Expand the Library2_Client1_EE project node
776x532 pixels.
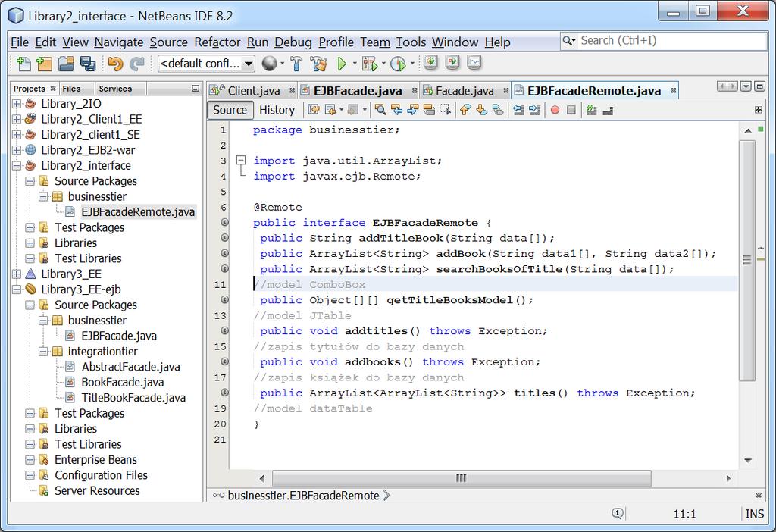click(x=17, y=119)
